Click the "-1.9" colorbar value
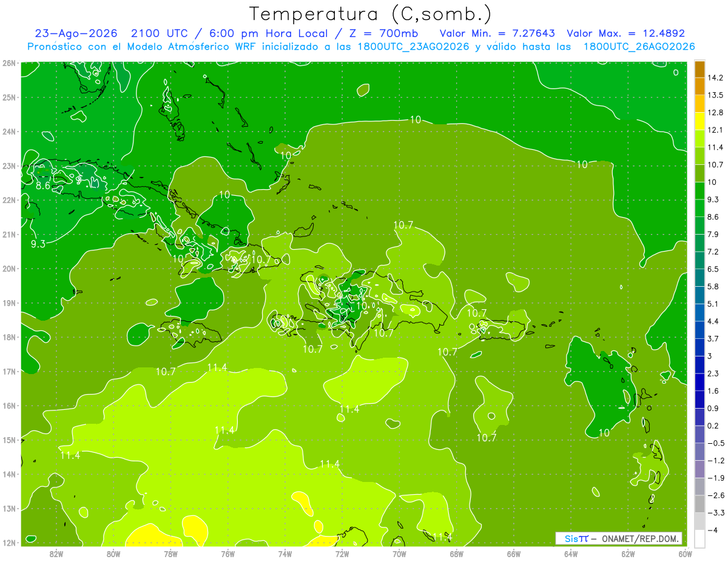The image size is (728, 562). point(715,478)
